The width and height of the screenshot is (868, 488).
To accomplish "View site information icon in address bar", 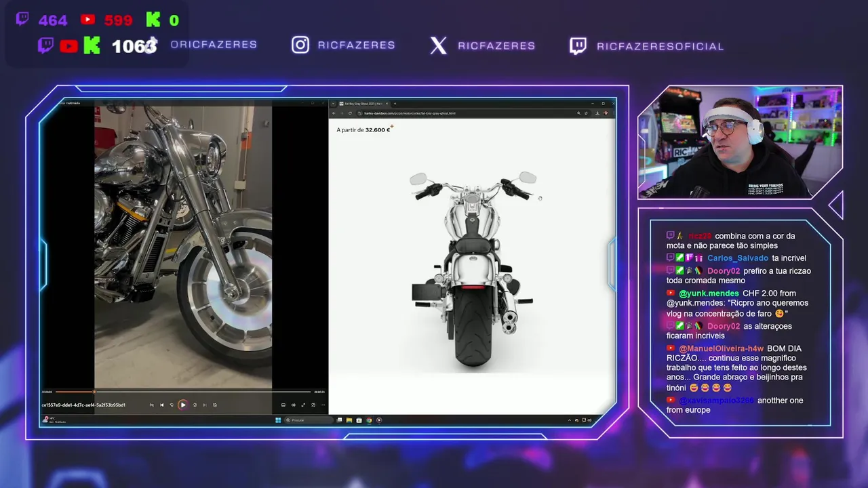I will [x=360, y=113].
